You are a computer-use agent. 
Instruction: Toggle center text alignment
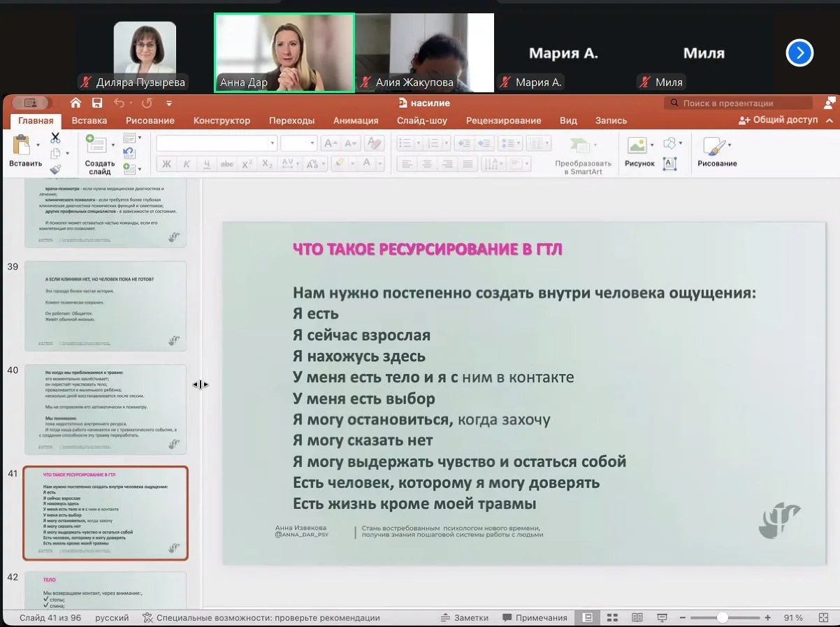[428, 164]
